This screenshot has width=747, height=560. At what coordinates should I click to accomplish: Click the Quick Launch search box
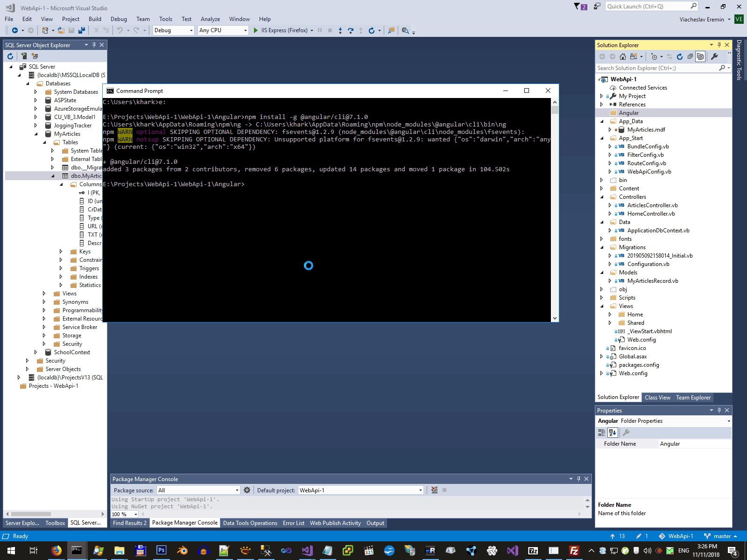click(652, 7)
